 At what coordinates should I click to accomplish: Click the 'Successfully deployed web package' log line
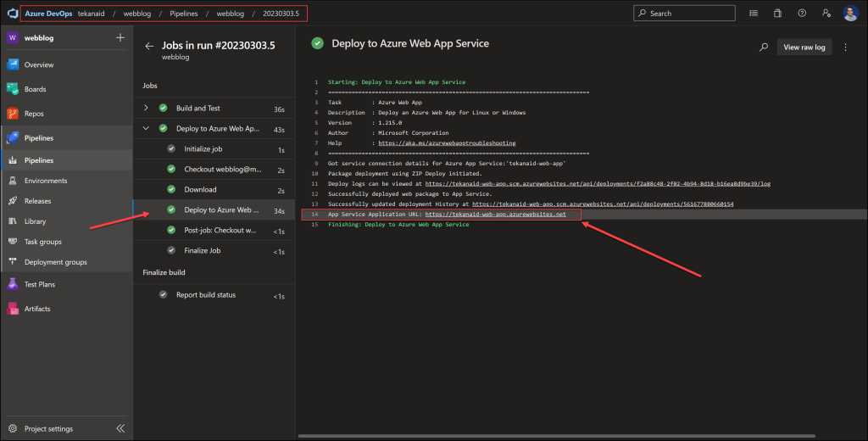pos(409,194)
